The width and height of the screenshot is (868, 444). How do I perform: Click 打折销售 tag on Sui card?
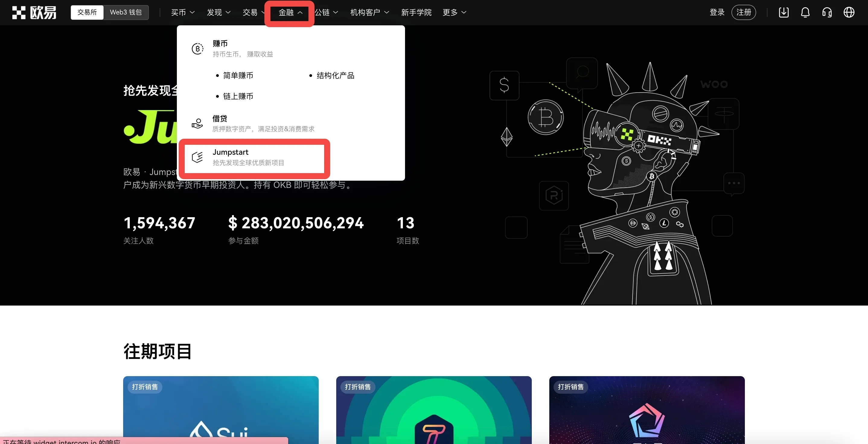tap(145, 387)
